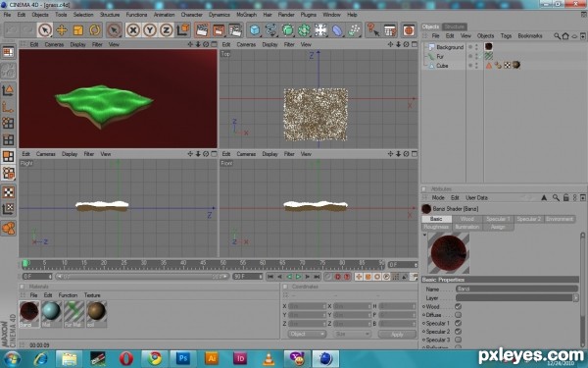The image size is (588, 368).
Task: Select the Use Object Axis tool
Action: pos(8,107)
